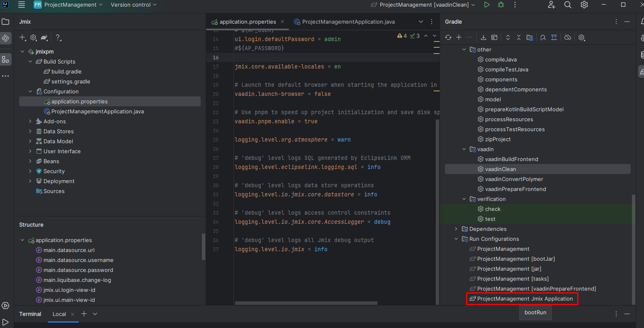Image resolution: width=644 pixels, height=328 pixels.
Task: Click Execute Gradle Task icon
Action: click(x=494, y=37)
